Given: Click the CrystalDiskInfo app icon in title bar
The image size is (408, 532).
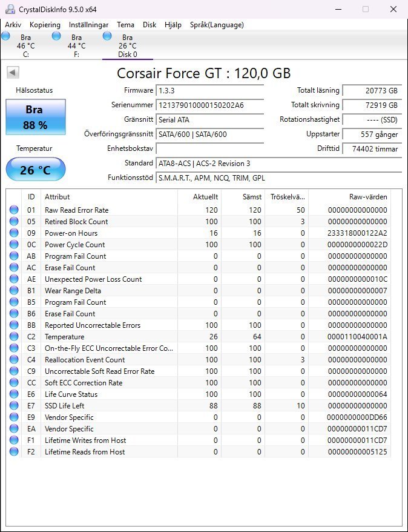Looking at the screenshot, I should click(8, 9).
